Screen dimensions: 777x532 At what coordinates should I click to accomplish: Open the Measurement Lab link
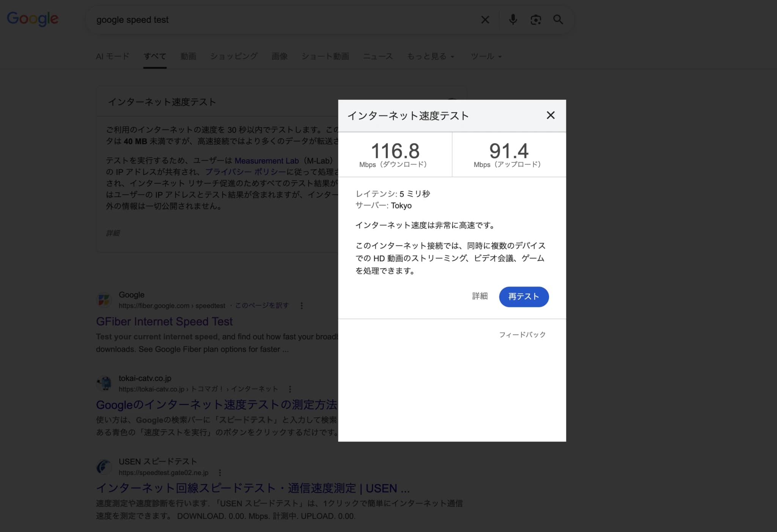coord(267,161)
